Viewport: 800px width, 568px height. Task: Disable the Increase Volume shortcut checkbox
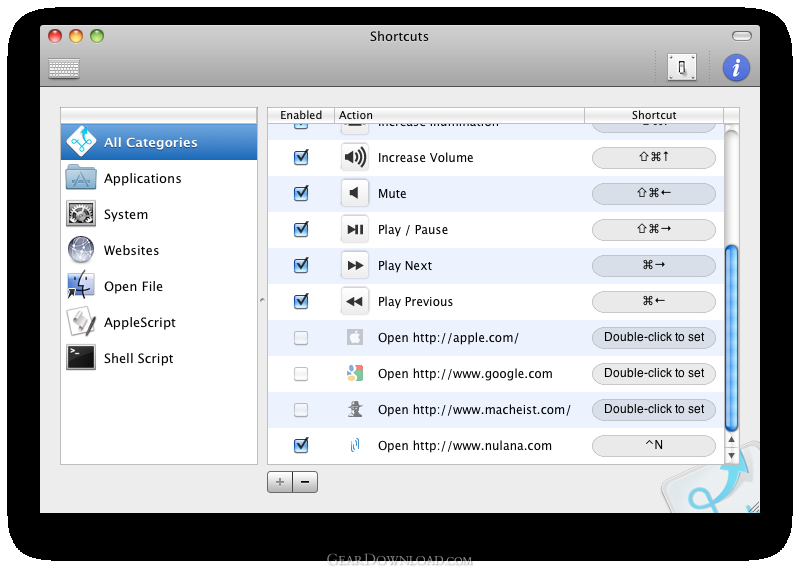[301, 157]
